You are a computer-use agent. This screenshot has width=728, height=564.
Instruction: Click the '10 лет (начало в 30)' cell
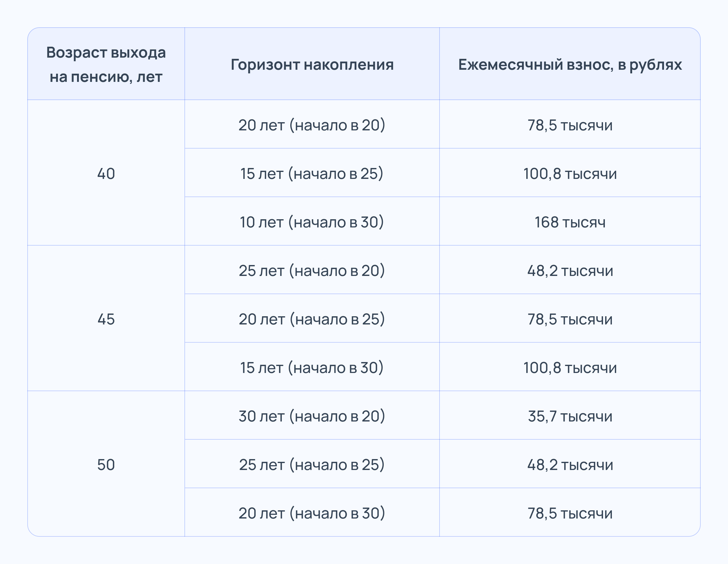[312, 222]
